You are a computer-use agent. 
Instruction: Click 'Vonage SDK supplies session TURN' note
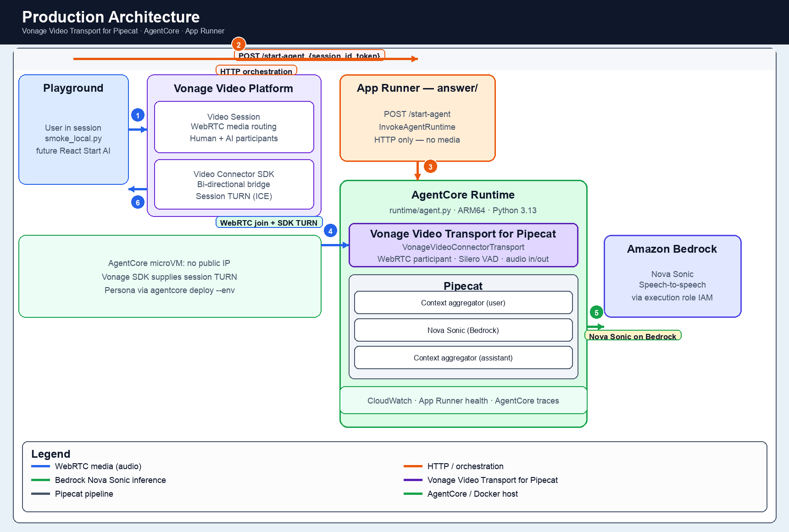tap(169, 277)
